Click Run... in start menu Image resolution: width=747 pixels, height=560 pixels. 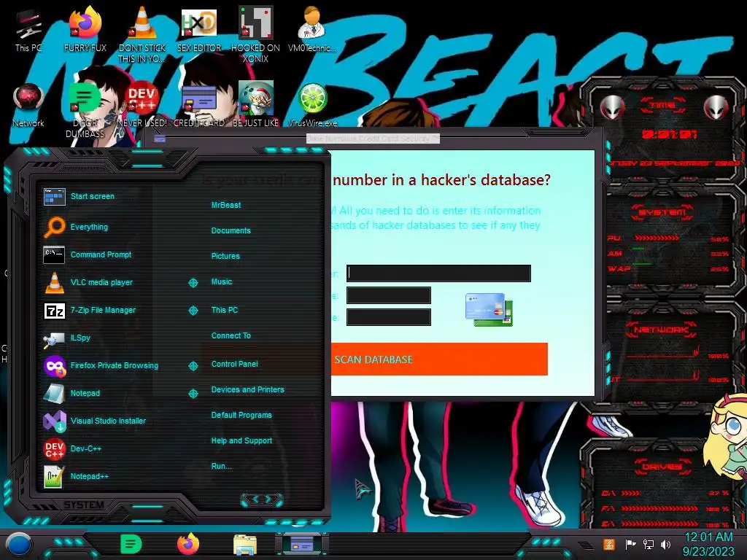[221, 466]
